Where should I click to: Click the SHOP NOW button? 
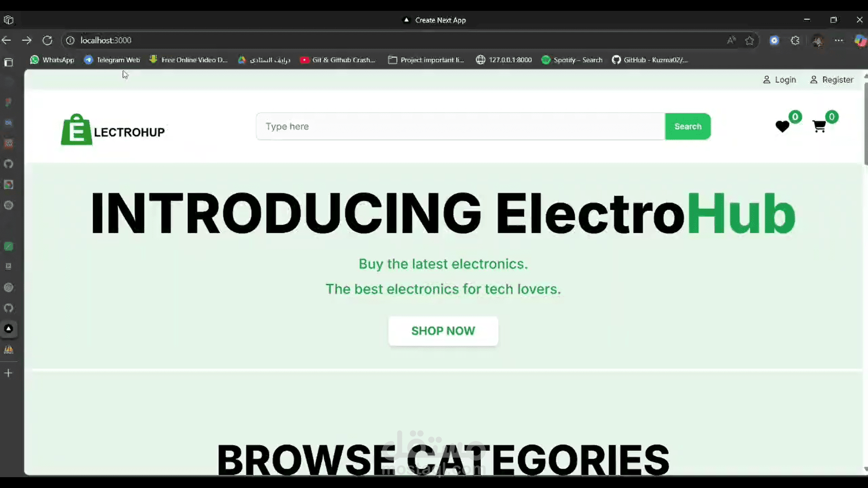coord(443,331)
